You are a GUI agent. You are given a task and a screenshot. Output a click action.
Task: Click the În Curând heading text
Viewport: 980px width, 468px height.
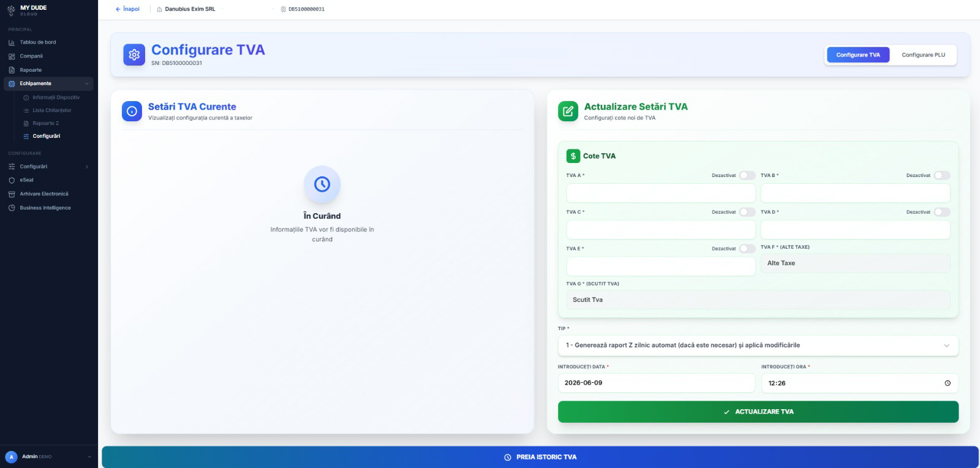click(x=322, y=216)
